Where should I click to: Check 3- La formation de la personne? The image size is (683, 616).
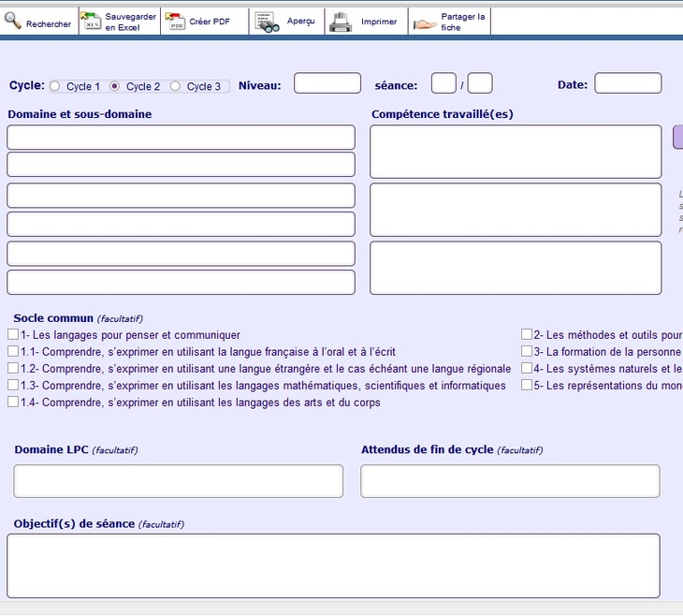(x=527, y=351)
